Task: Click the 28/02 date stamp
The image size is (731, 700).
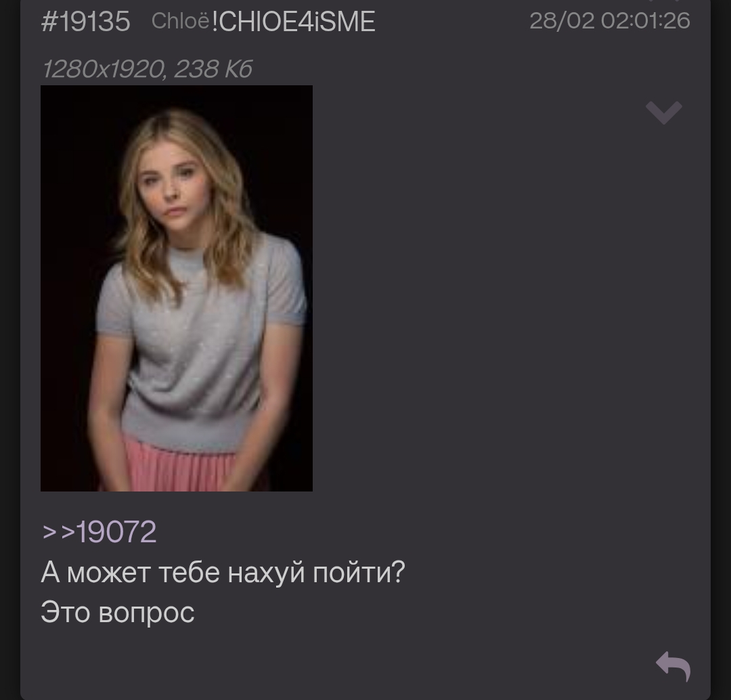Action: pos(562,21)
